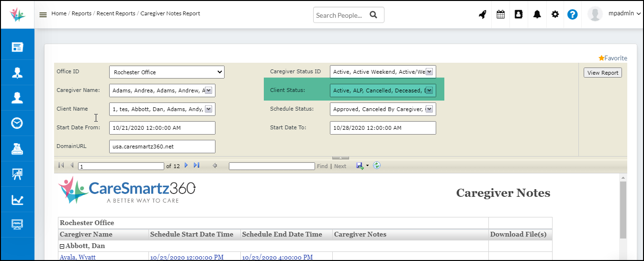
Task: Navigate to Recent Reports breadcrumb
Action: coord(116,13)
